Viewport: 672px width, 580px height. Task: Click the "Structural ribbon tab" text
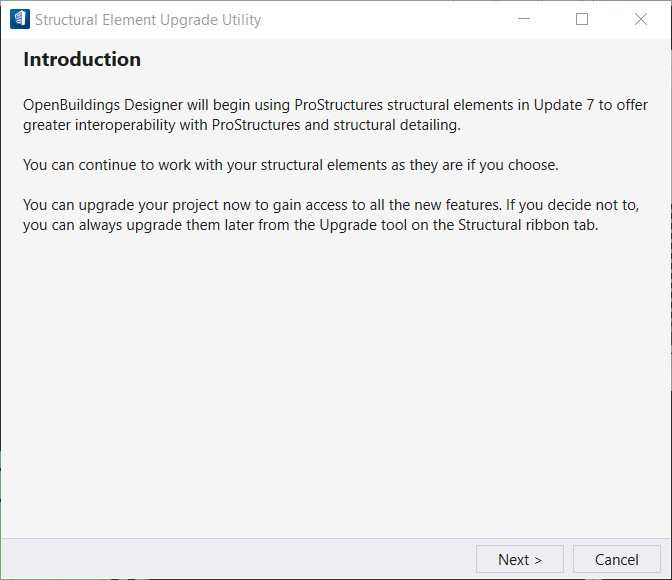point(528,225)
